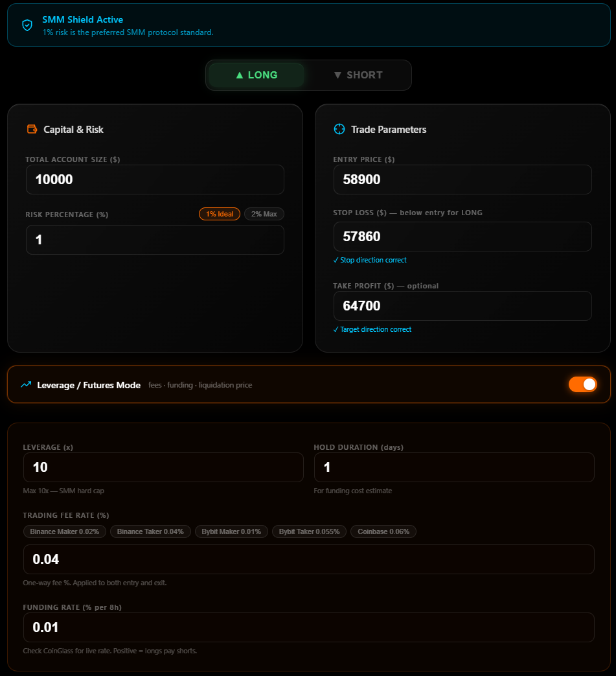Apply the 1% Ideal risk preset
Image resolution: width=616 pixels, height=676 pixels.
[220, 214]
